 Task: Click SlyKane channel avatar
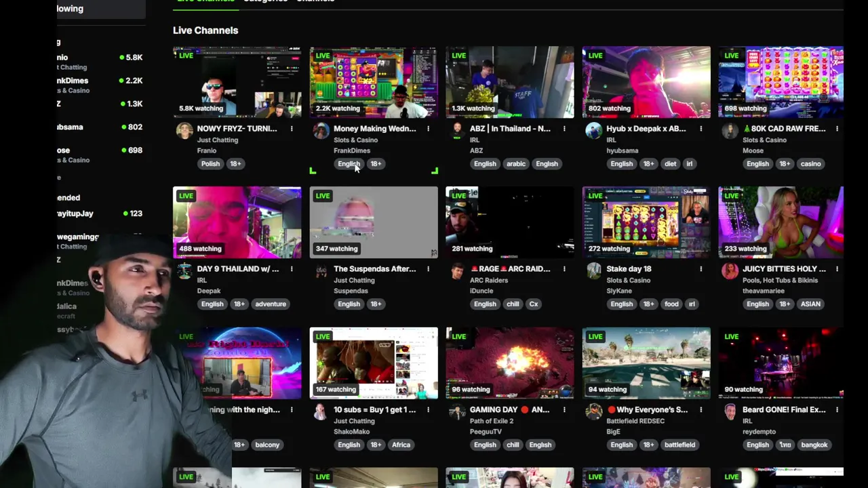pyautogui.click(x=593, y=271)
